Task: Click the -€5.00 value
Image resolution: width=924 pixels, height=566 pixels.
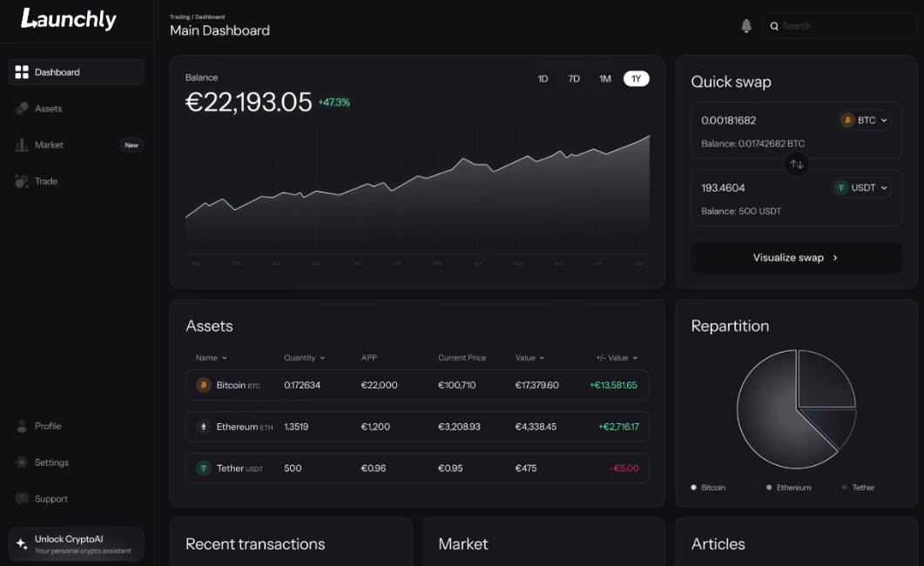Action: [624, 468]
